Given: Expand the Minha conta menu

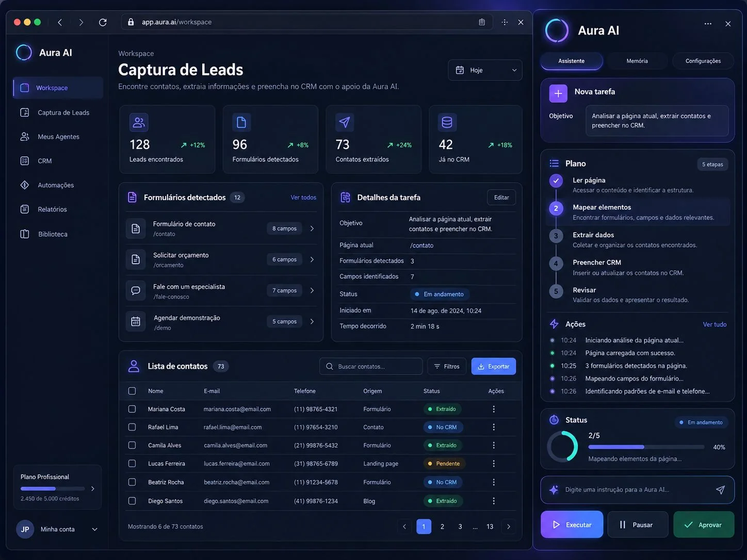Looking at the screenshot, I should [94, 530].
